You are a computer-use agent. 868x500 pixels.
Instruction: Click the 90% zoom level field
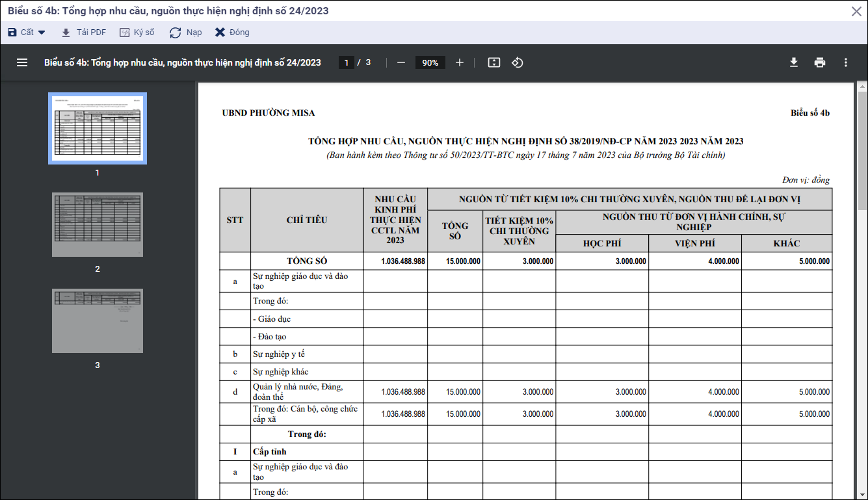tap(430, 62)
